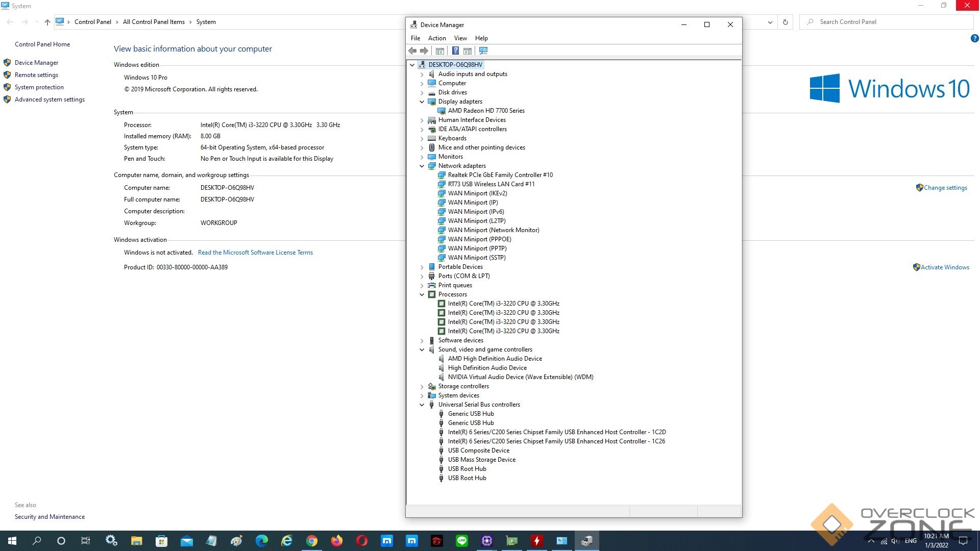
Task: Click Scan for hardware changes toolbar icon
Action: 483,51
